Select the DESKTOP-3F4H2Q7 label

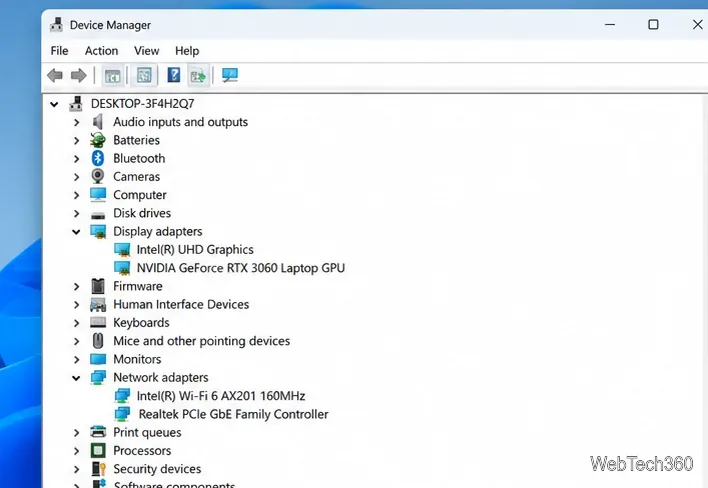point(142,104)
